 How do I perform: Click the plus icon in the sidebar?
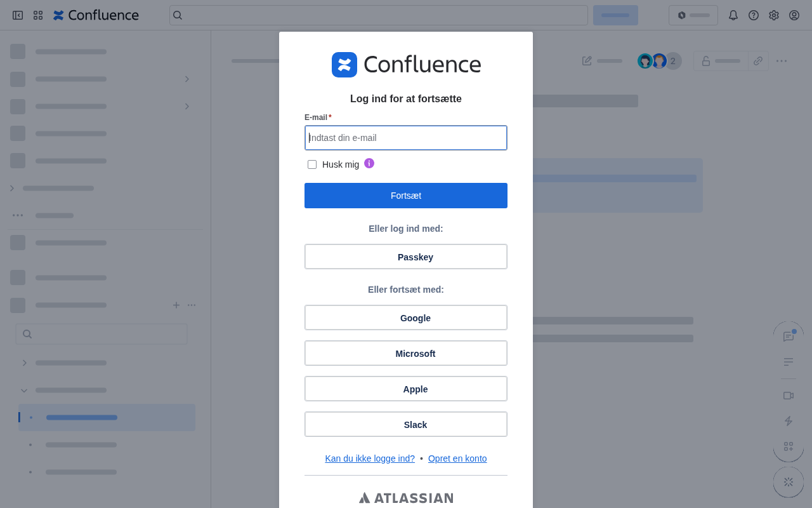point(176,305)
